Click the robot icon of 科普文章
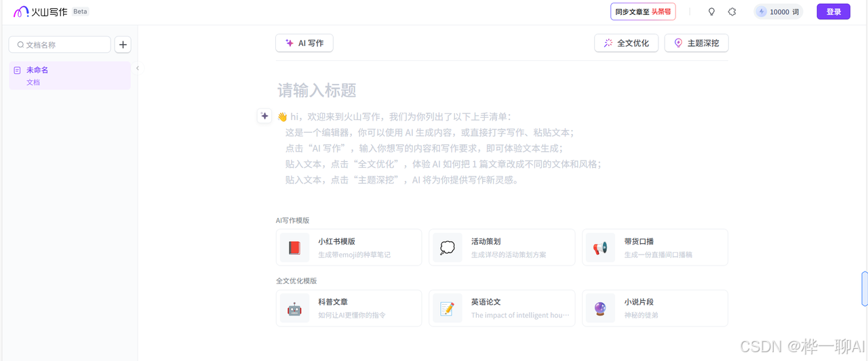868x361 pixels. point(294,309)
